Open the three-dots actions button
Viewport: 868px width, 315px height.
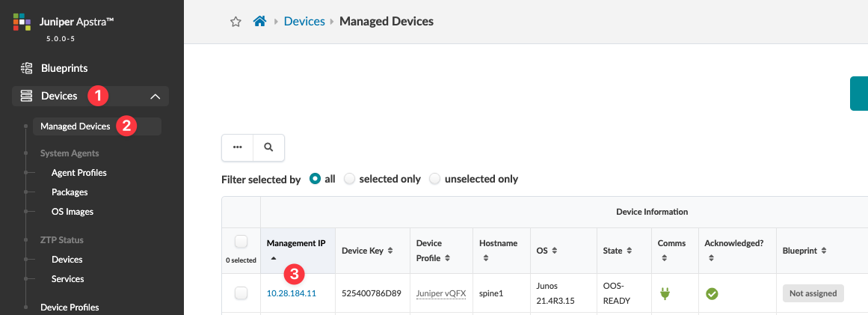[238, 147]
